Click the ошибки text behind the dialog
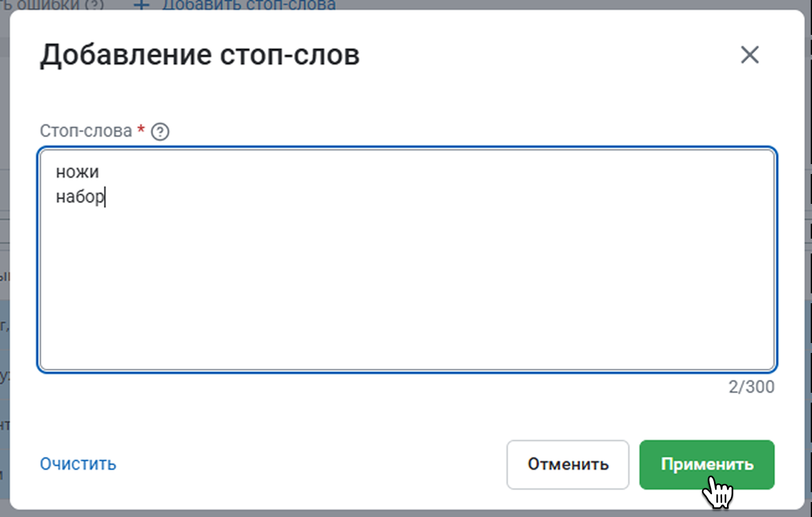 (50, 5)
